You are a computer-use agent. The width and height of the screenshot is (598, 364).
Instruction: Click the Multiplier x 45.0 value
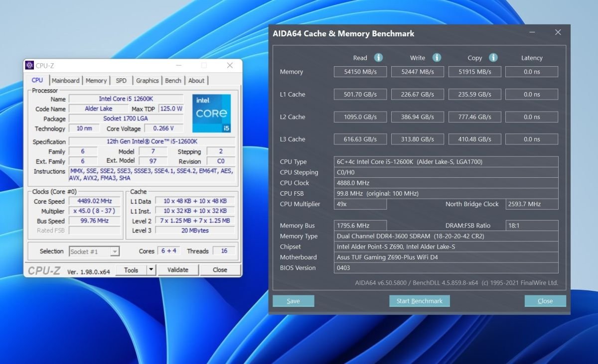pos(95,211)
